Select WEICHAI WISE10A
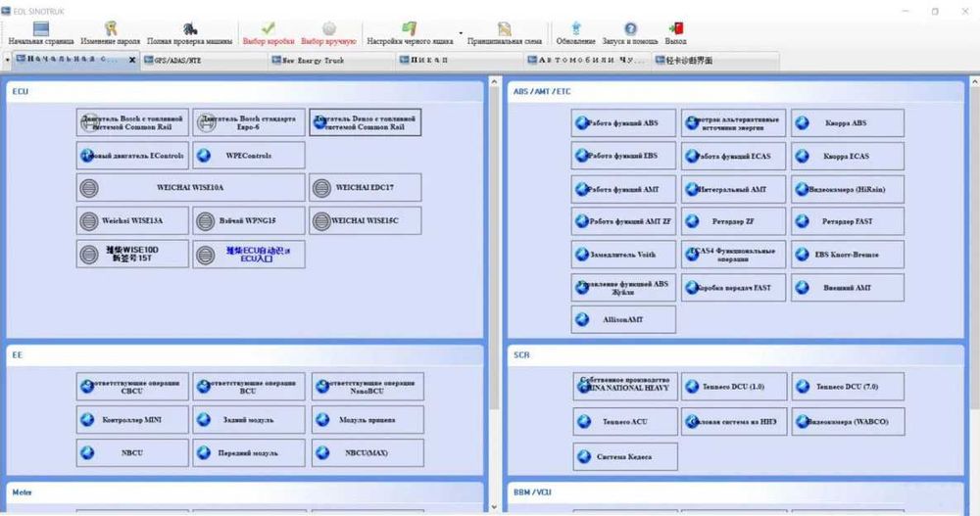980x516 pixels. [x=191, y=187]
